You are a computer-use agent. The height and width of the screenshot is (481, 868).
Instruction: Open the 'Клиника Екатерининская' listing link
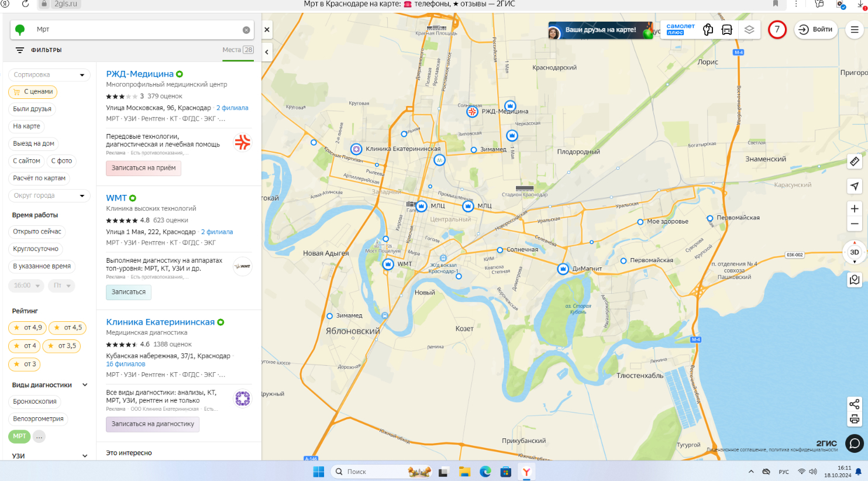pyautogui.click(x=160, y=322)
